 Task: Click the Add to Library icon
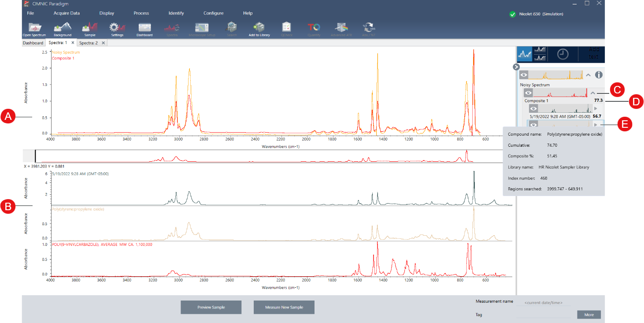259,29
